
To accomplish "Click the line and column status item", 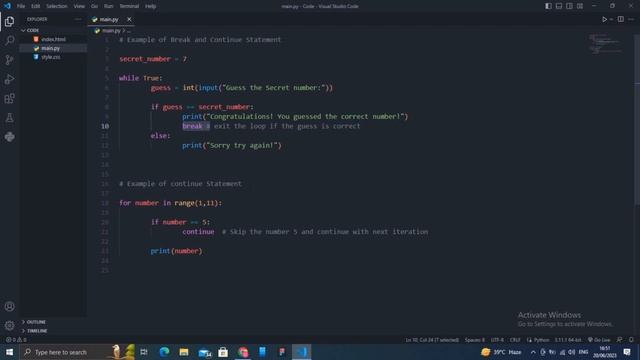I will 432,340.
